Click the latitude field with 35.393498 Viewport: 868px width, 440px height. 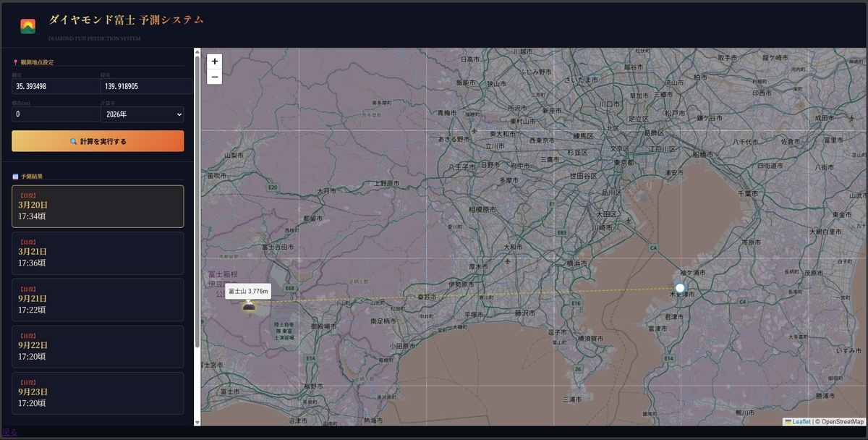(x=56, y=86)
